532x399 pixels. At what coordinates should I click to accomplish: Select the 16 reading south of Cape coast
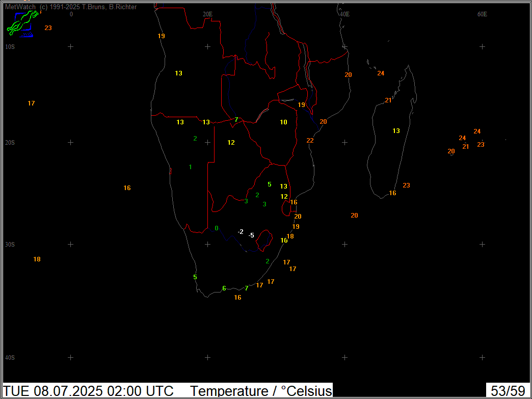(x=238, y=297)
